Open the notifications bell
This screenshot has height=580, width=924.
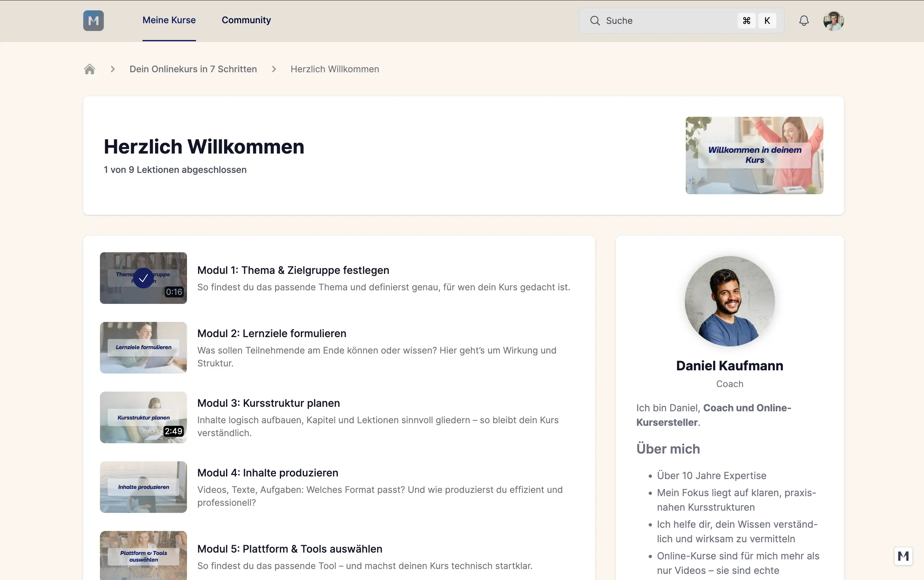[804, 20]
